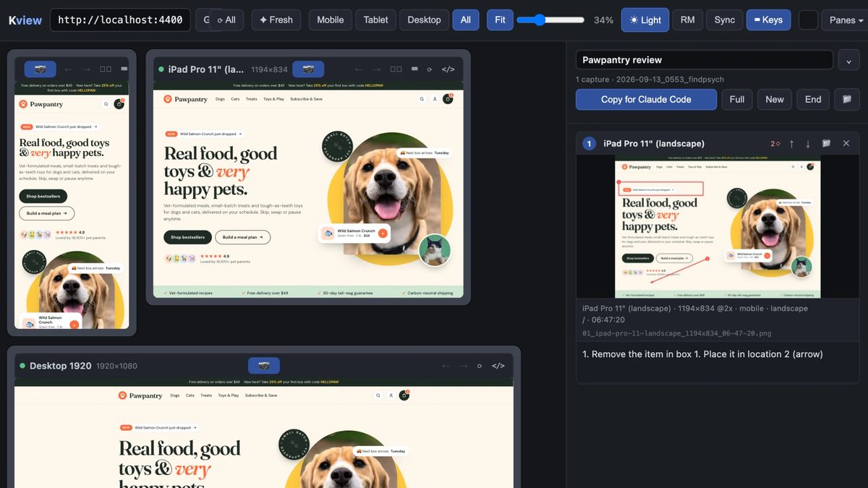The width and height of the screenshot is (868, 488).
Task: Click the annotation count 2 on capture card
Action: (x=775, y=144)
